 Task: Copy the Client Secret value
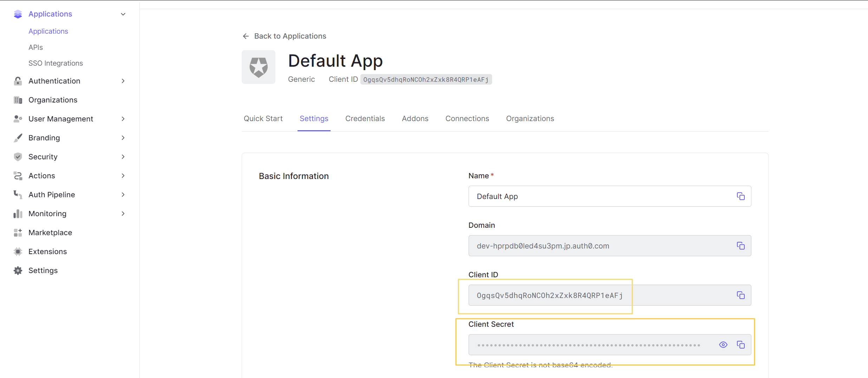point(740,345)
